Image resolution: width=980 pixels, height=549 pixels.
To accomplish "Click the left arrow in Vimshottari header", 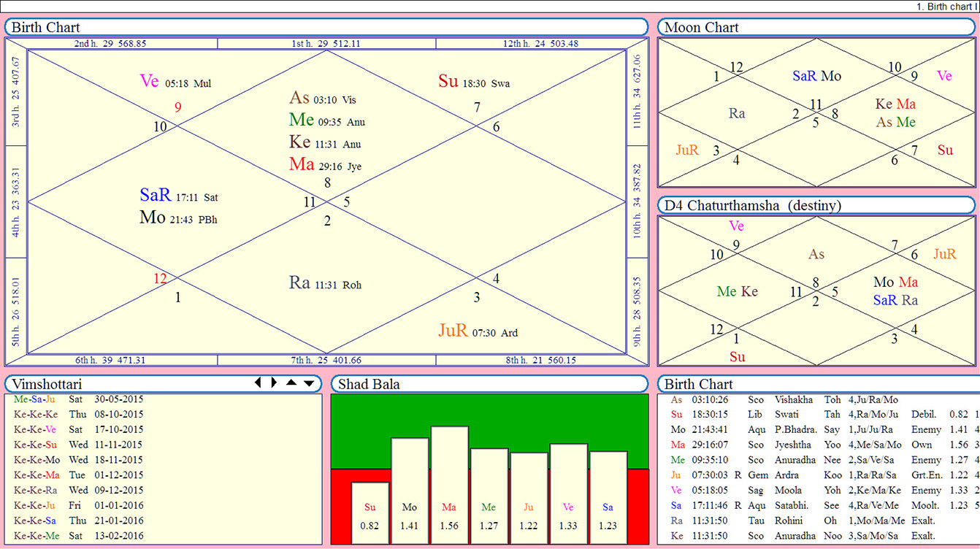I will pyautogui.click(x=257, y=383).
